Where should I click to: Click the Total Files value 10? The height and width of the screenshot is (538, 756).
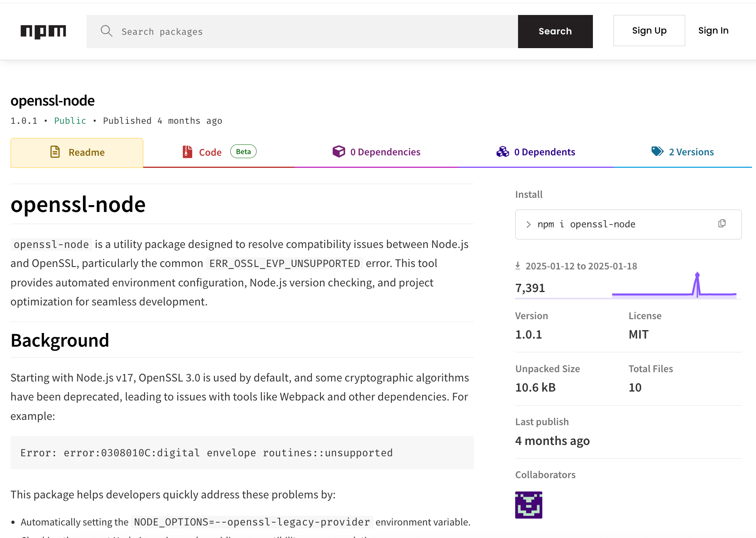tap(635, 388)
